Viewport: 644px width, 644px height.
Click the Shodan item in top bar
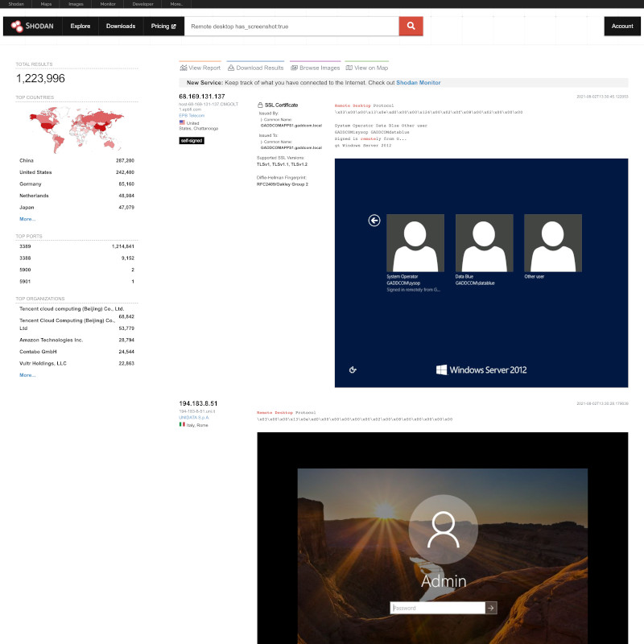coord(16,4)
